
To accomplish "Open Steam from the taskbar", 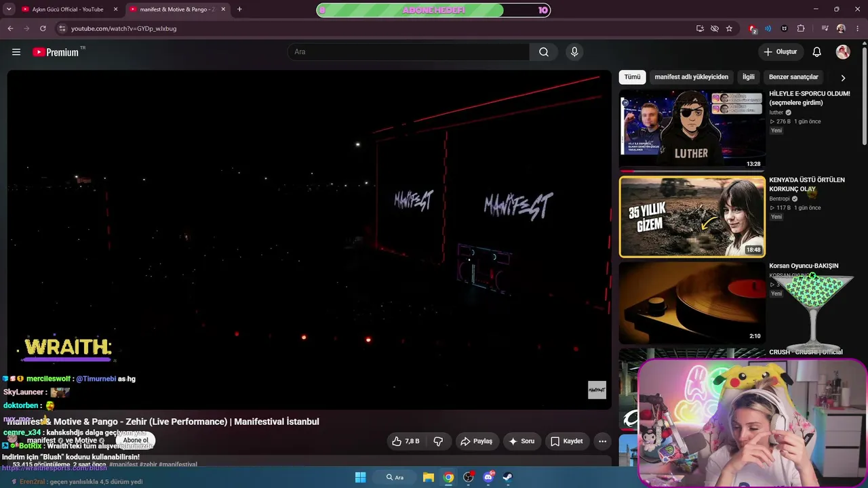I will pyautogui.click(x=507, y=477).
